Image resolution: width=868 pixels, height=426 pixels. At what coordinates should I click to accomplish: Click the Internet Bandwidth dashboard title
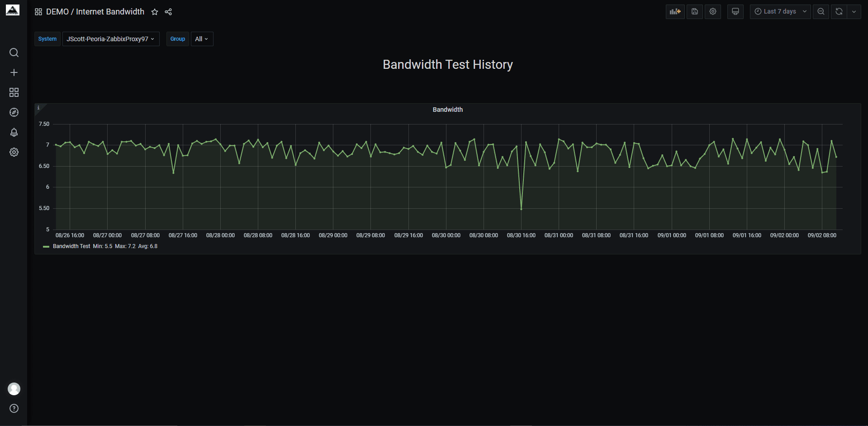pos(110,12)
